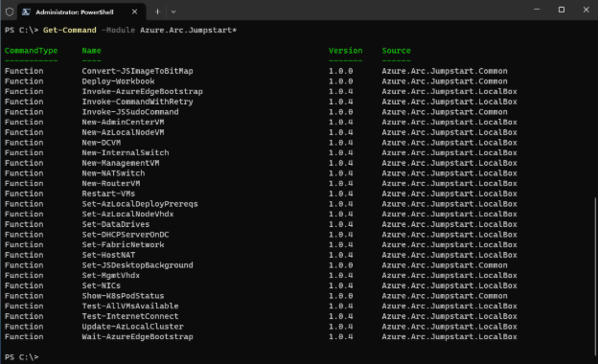
Task: Click the source of Wait-AzureEdgeBootstrap row
Action: 449,337
